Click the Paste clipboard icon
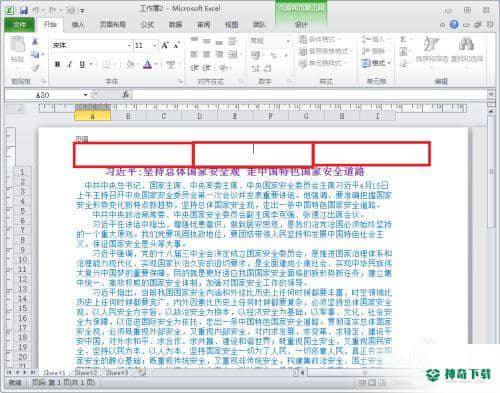 (17, 44)
